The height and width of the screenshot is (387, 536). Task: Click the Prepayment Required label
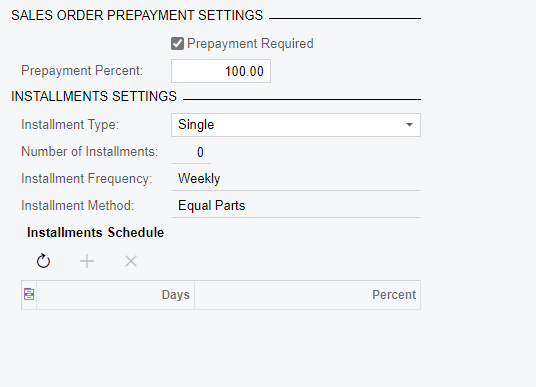coord(250,44)
